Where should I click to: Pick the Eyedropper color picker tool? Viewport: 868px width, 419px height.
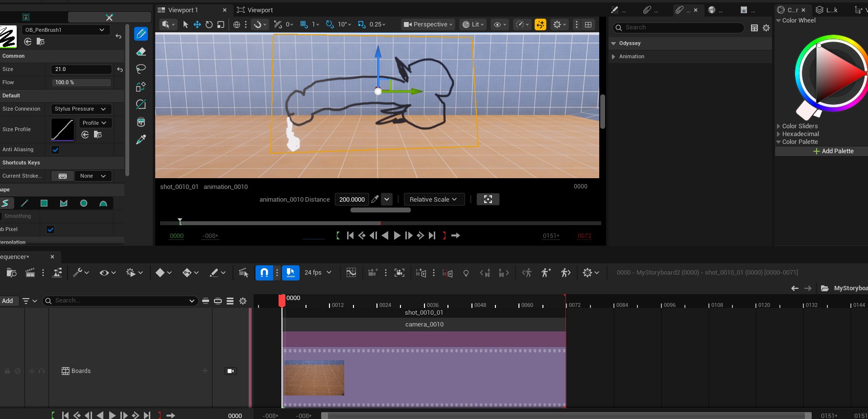(141, 140)
